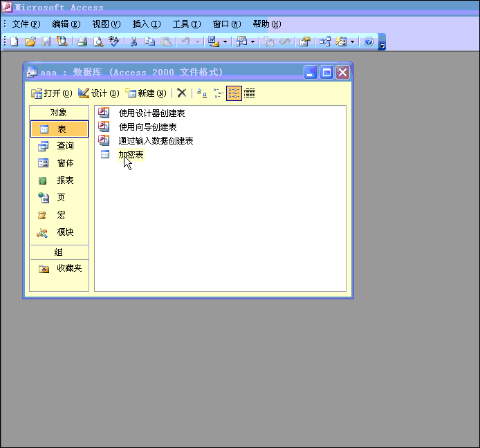Viewport: 480px width, 448px height.
Task: Switch to Small Icons view
Action: click(218, 93)
